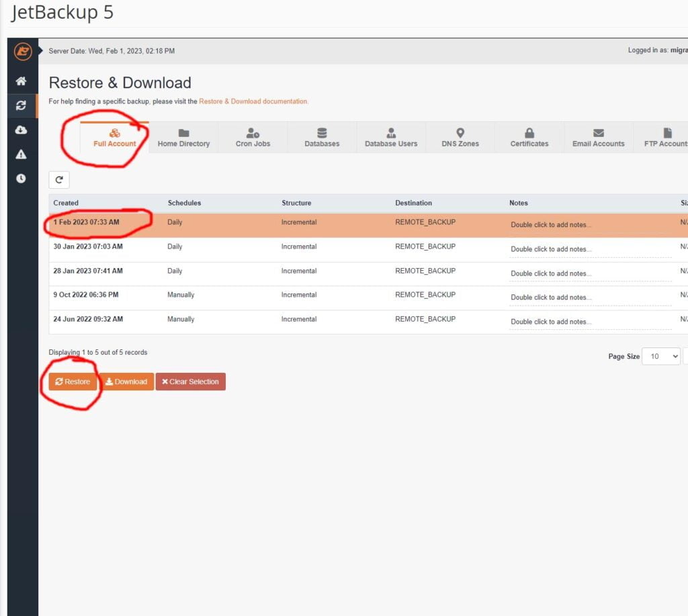Select the Full Account tab
688x616 pixels.
point(114,137)
